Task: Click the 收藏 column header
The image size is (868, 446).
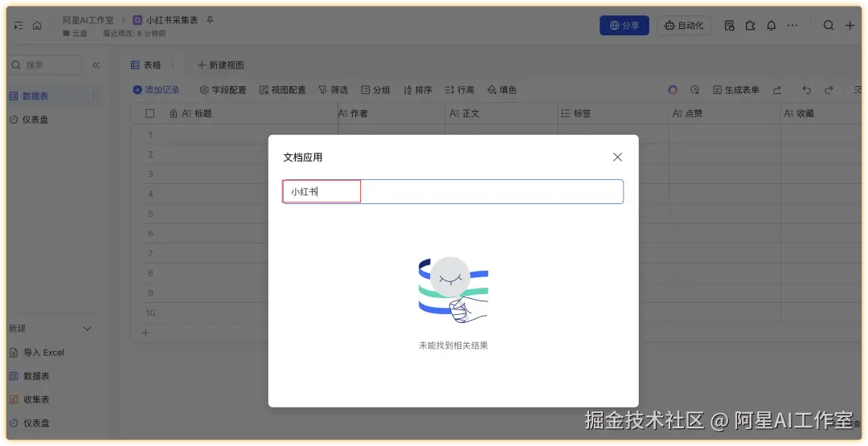Action: (805, 113)
